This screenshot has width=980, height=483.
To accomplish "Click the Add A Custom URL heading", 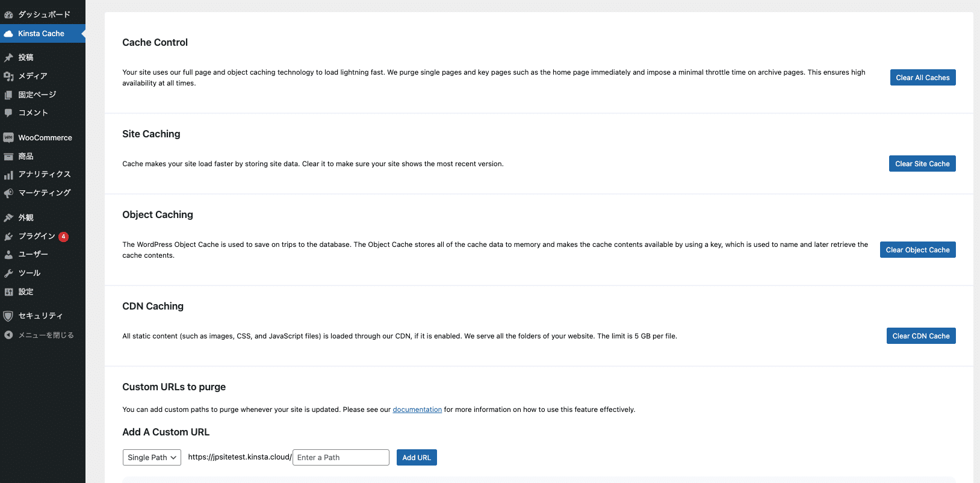I will point(166,432).
